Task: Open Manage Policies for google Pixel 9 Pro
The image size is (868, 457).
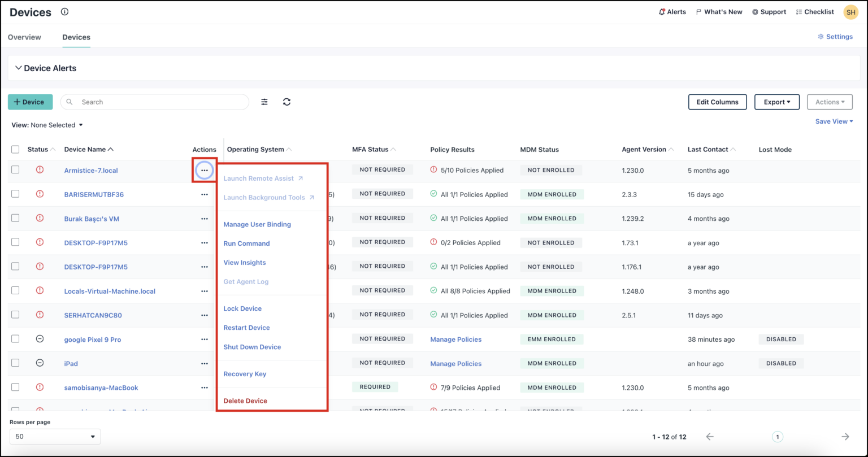Action: click(455, 339)
